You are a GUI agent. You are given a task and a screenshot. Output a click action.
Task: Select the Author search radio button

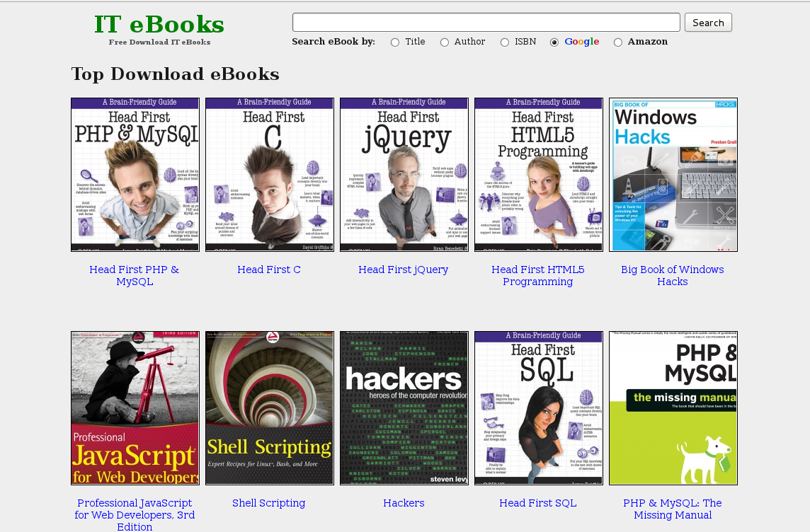pos(445,42)
